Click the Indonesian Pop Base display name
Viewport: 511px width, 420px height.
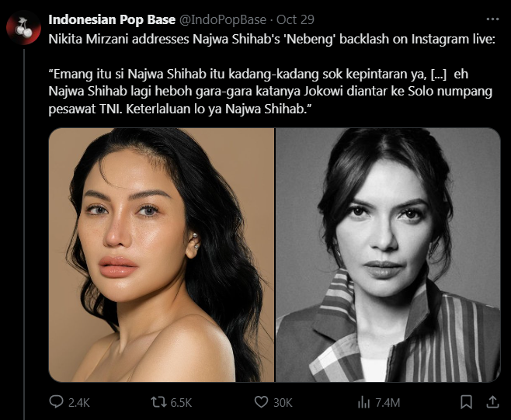click(x=112, y=20)
